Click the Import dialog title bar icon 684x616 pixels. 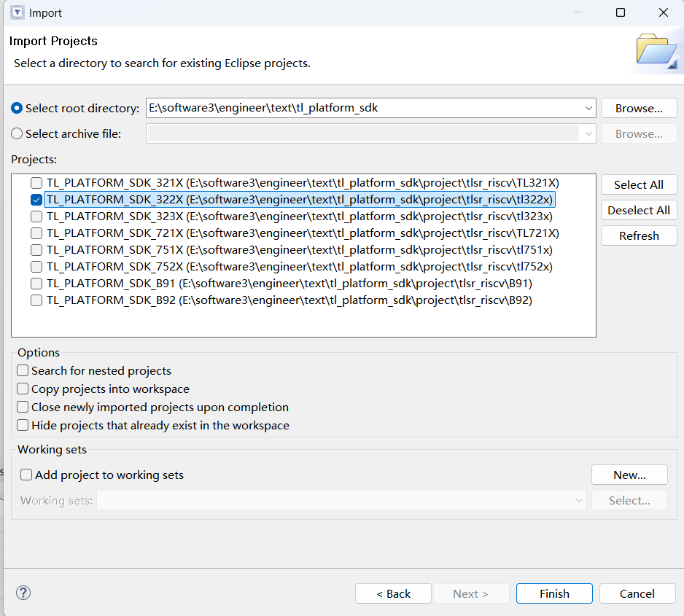[17, 12]
